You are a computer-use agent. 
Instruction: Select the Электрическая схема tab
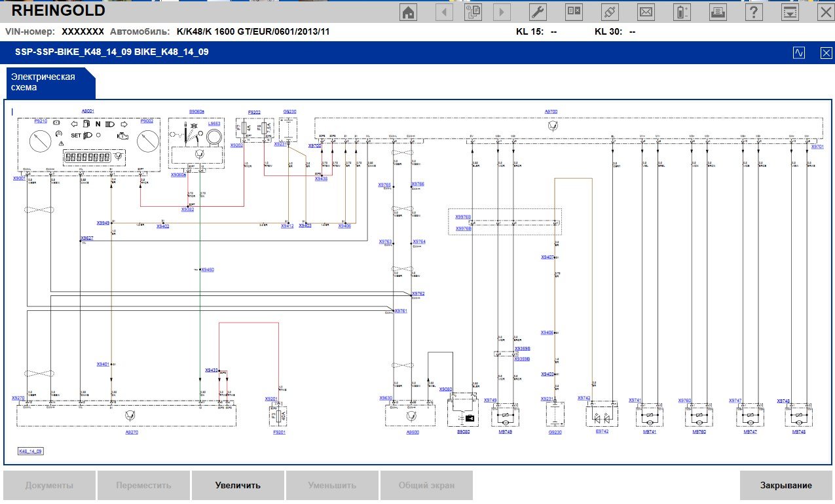(x=43, y=82)
